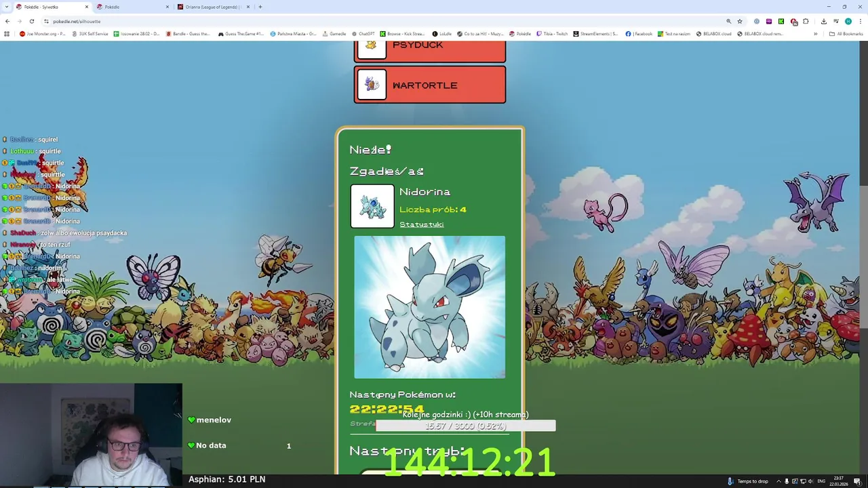This screenshot has width=868, height=488.
Task: Open a new browser tab
Action: (260, 7)
